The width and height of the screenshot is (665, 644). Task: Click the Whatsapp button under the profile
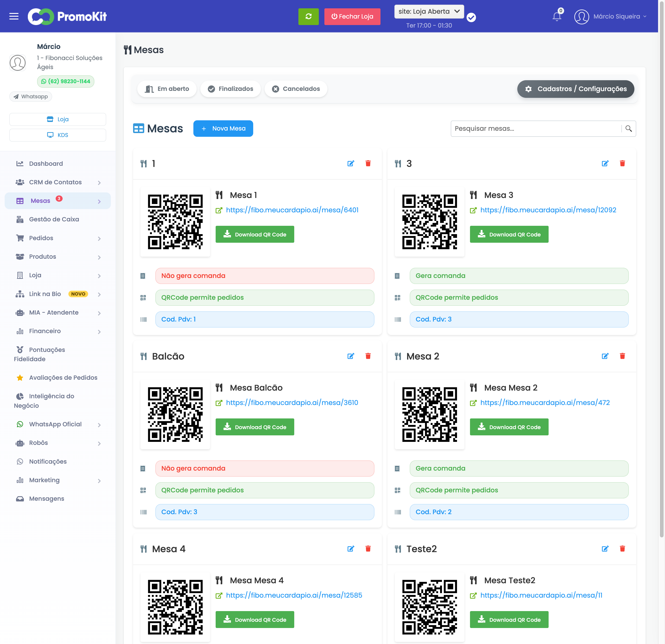point(31,97)
